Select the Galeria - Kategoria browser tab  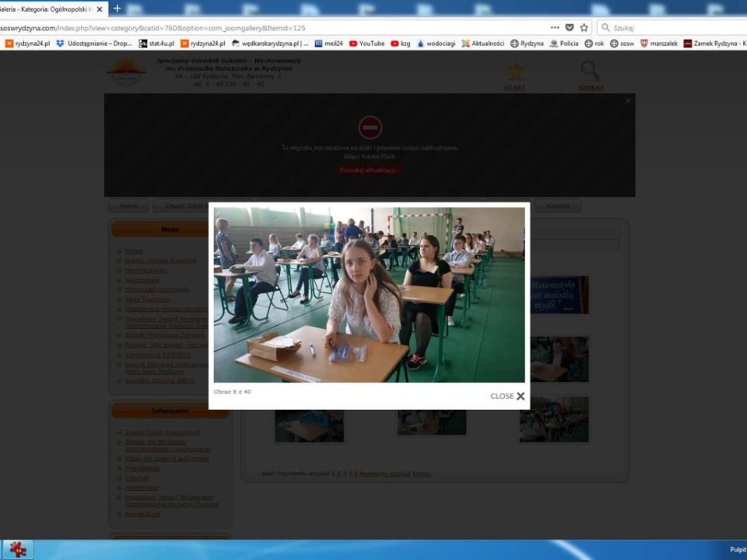point(45,9)
